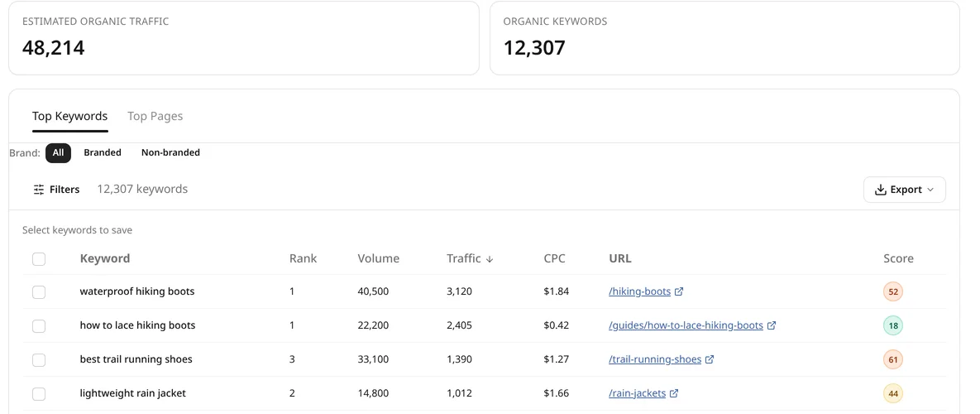980x414 pixels.
Task: Open the /trail-running-shoes link
Action: [655, 359]
